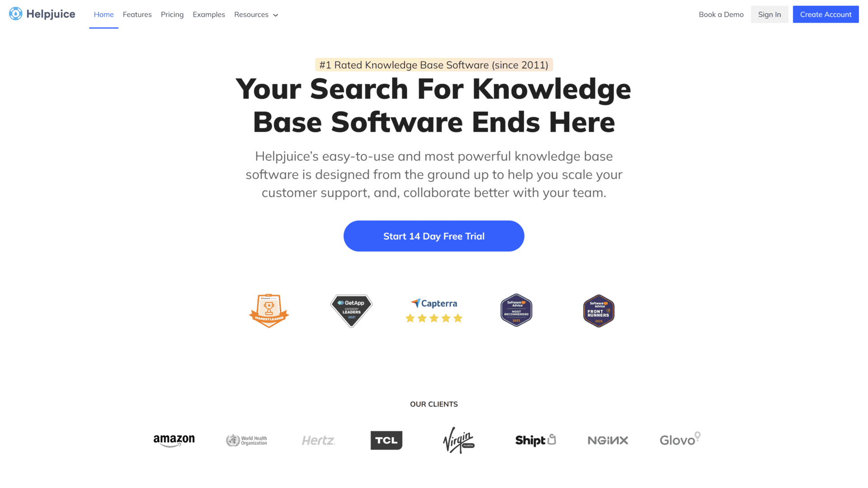Click the Amazon client logo
This screenshot has height=488, width=868.
174,440
